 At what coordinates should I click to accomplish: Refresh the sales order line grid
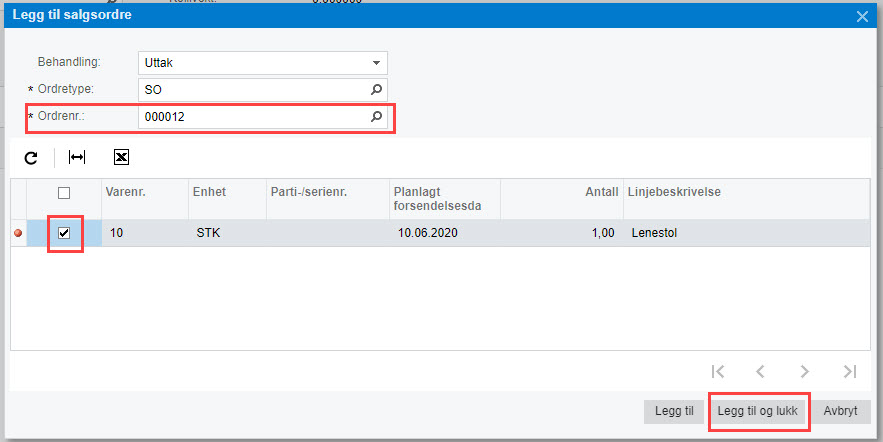pos(31,158)
